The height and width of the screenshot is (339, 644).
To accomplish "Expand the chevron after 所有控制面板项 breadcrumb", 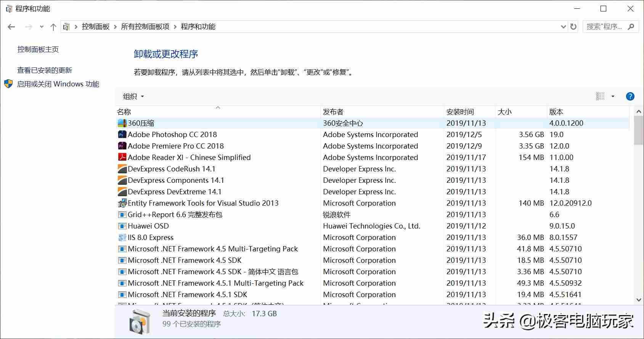I will click(175, 27).
